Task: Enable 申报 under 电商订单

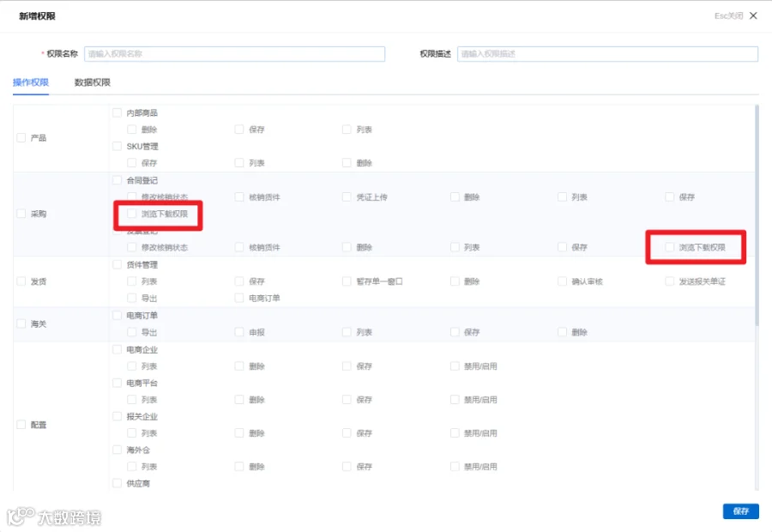Action: pyautogui.click(x=239, y=332)
